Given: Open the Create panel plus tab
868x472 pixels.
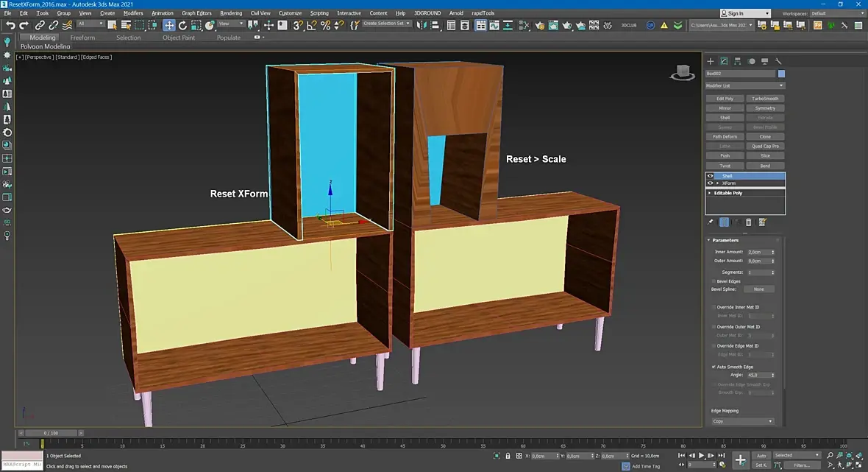Looking at the screenshot, I should (711, 61).
